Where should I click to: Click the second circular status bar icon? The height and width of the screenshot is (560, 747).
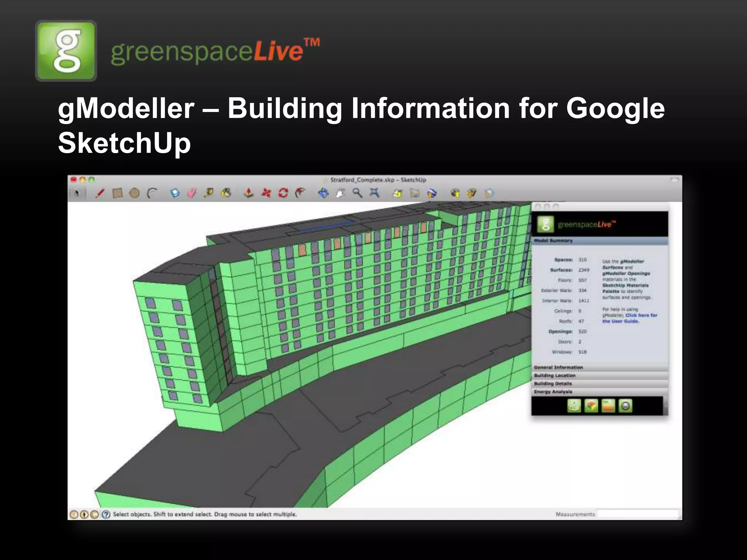pyautogui.click(x=84, y=514)
